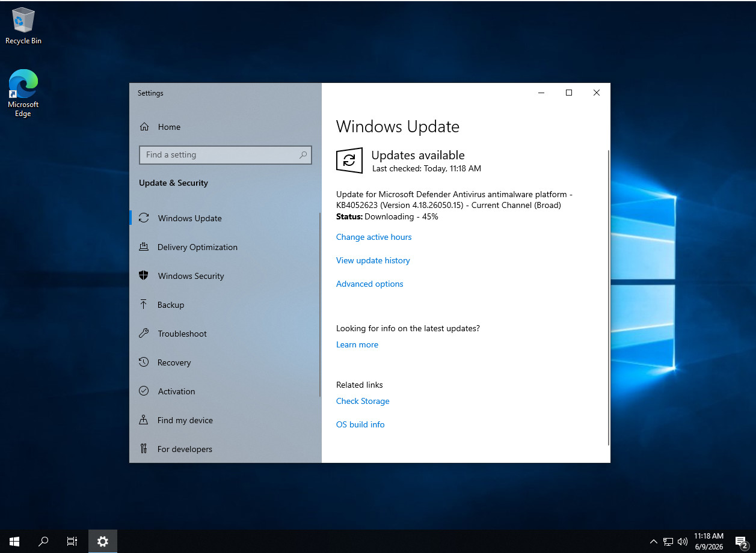Select the Microsoft Edge desktop shortcut
Image resolution: width=756 pixels, height=553 pixels.
pyautogui.click(x=23, y=93)
